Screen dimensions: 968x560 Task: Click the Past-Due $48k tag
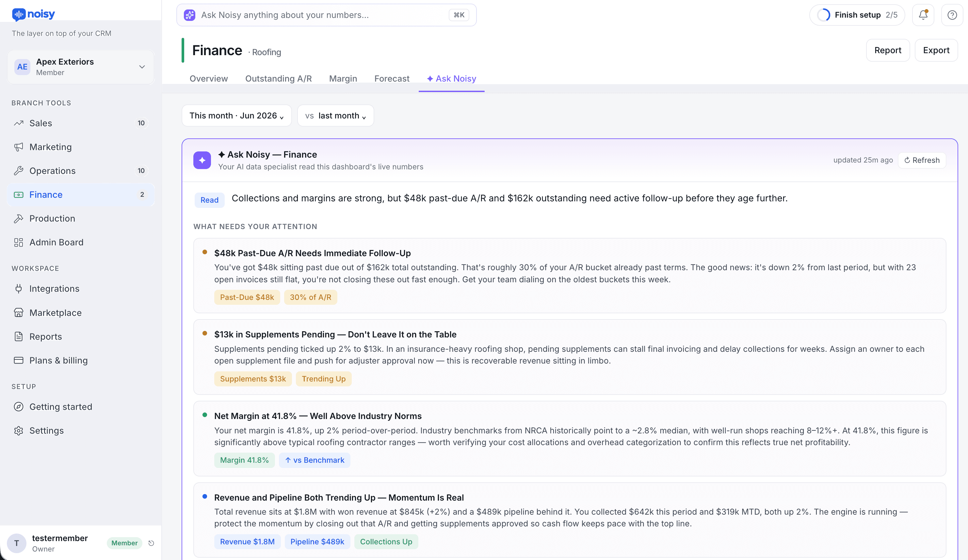point(247,297)
